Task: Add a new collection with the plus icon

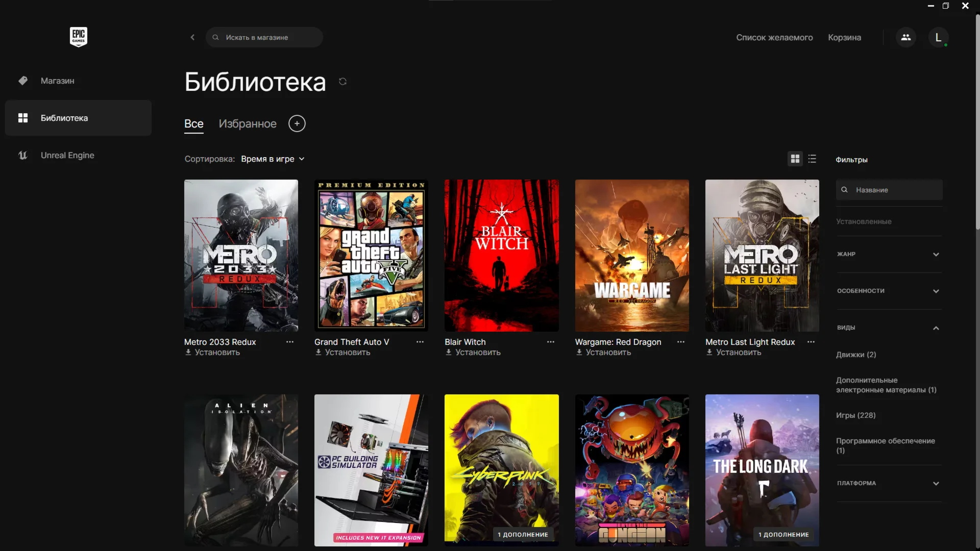Action: pos(297,123)
